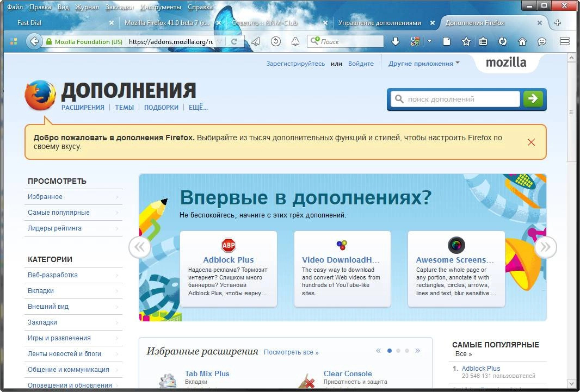
Task: Open the Журнал menu
Action: click(87, 7)
